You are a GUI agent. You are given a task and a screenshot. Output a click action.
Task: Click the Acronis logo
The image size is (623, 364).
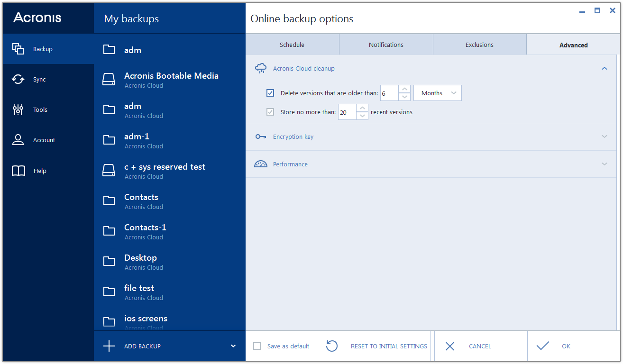tap(37, 18)
